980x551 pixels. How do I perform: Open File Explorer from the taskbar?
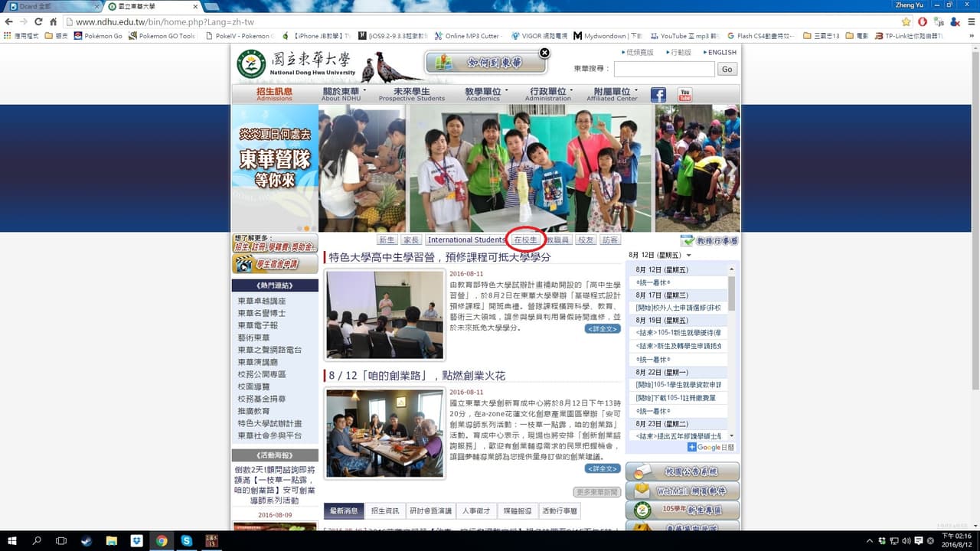(x=111, y=540)
